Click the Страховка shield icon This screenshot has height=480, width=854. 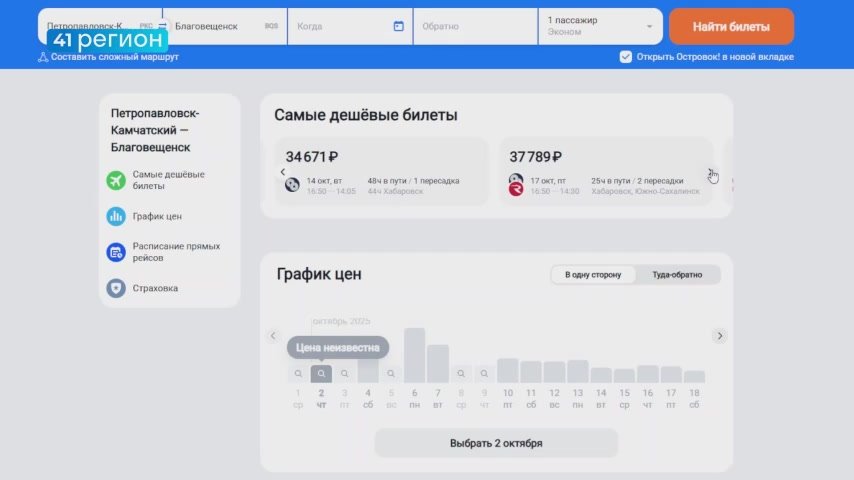click(116, 288)
